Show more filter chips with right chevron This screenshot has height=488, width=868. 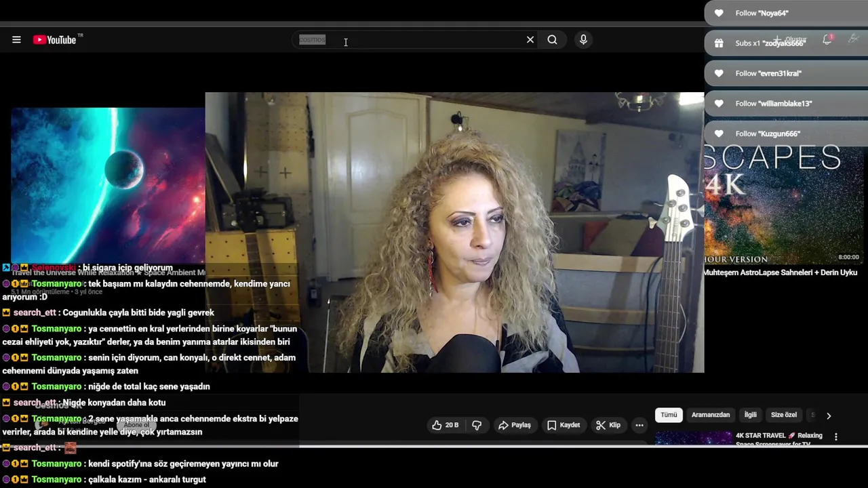point(829,415)
